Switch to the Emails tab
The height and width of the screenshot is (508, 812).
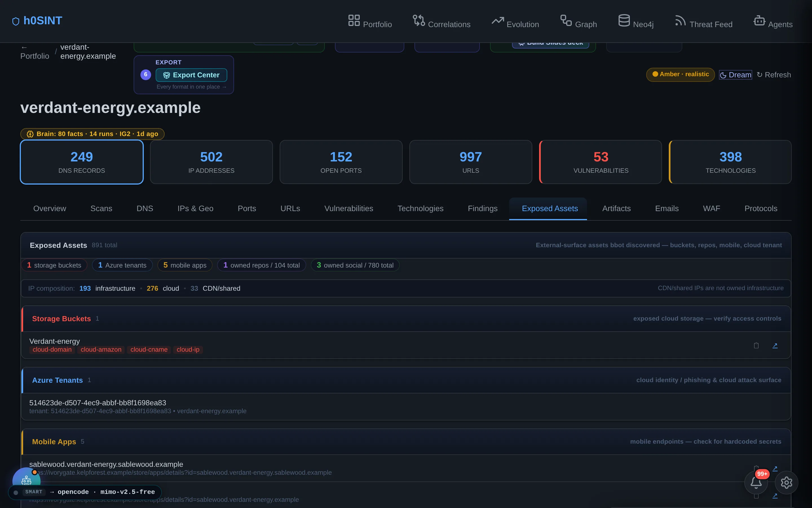point(667,209)
